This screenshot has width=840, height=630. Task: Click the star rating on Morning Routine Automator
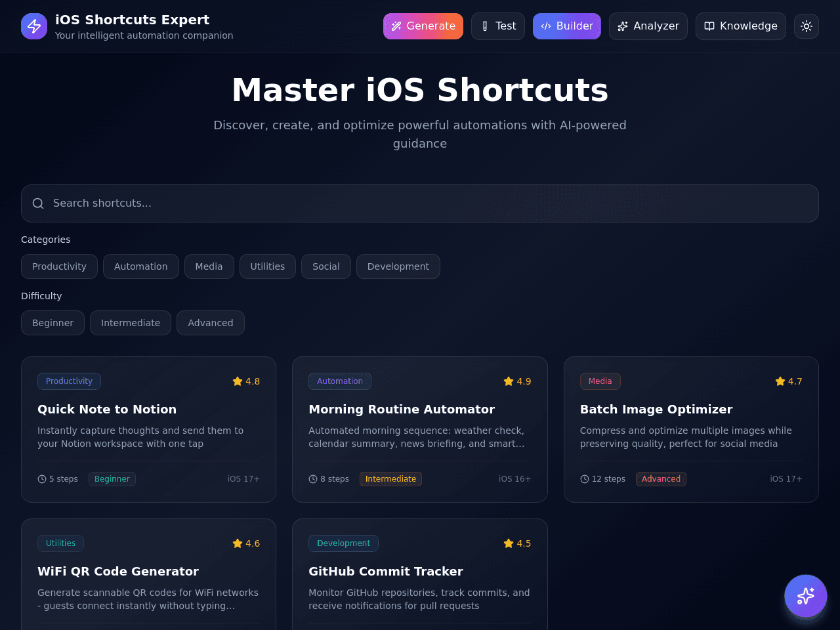(x=517, y=381)
